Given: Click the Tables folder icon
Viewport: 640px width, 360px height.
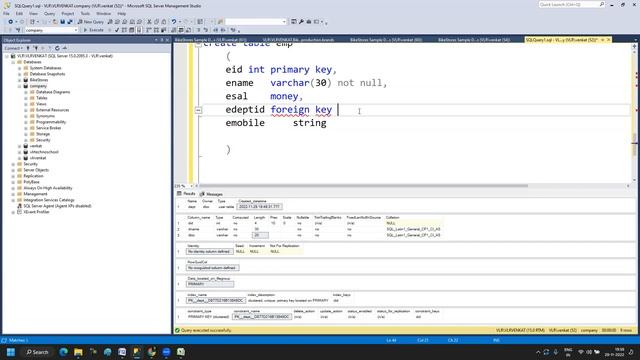Looking at the screenshot, I should coord(32,98).
